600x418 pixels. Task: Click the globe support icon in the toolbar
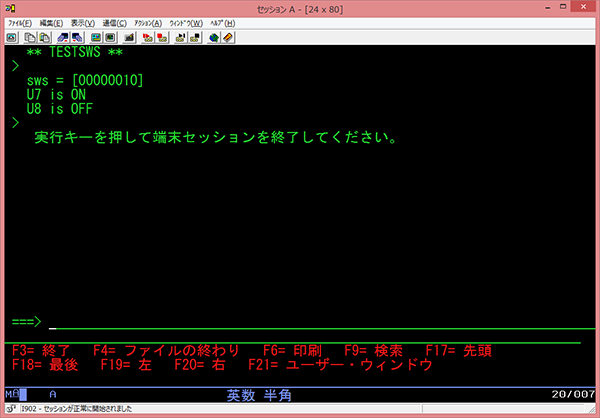(x=214, y=38)
